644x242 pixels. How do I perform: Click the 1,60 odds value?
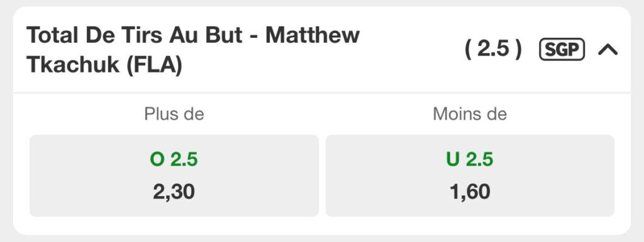[x=470, y=192]
